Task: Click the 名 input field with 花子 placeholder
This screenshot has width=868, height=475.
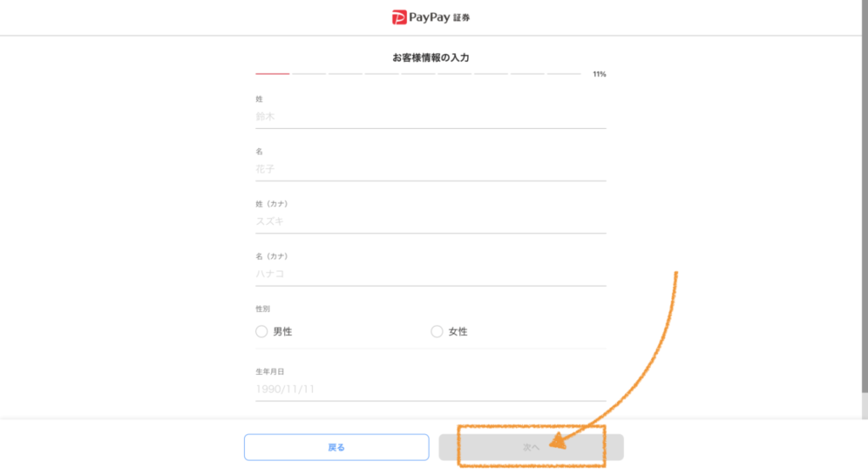Action: (431, 170)
